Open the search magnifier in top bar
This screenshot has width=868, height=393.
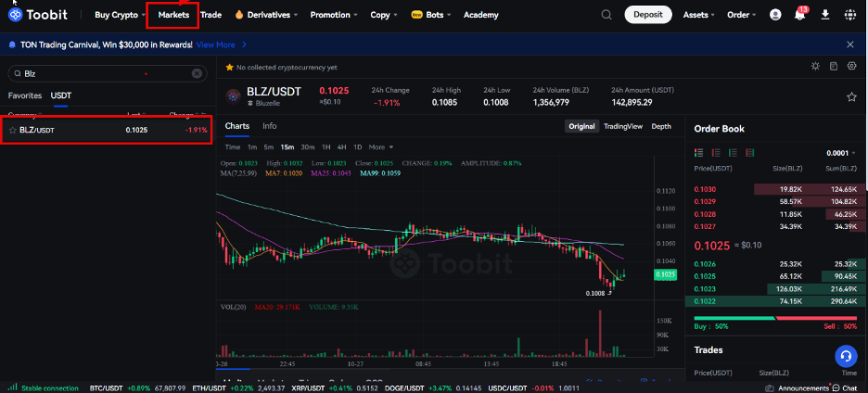tap(606, 15)
